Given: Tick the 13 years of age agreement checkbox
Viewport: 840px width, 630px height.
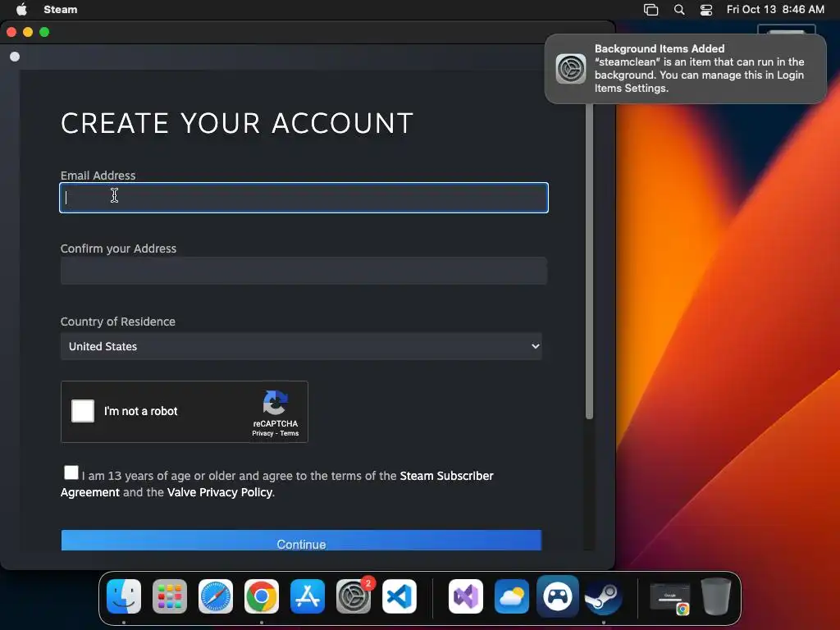Looking at the screenshot, I should [x=71, y=472].
